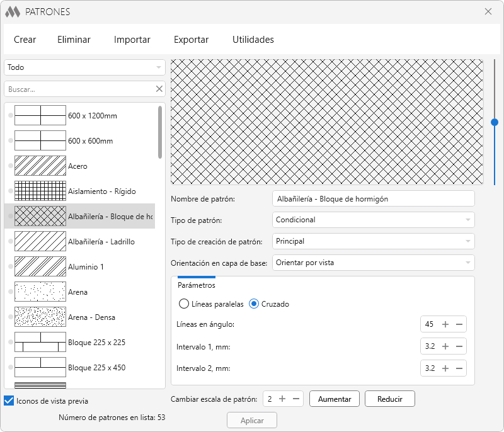Increase Líneas en ángulo with plus icon
This screenshot has width=504, height=432.
445,324
